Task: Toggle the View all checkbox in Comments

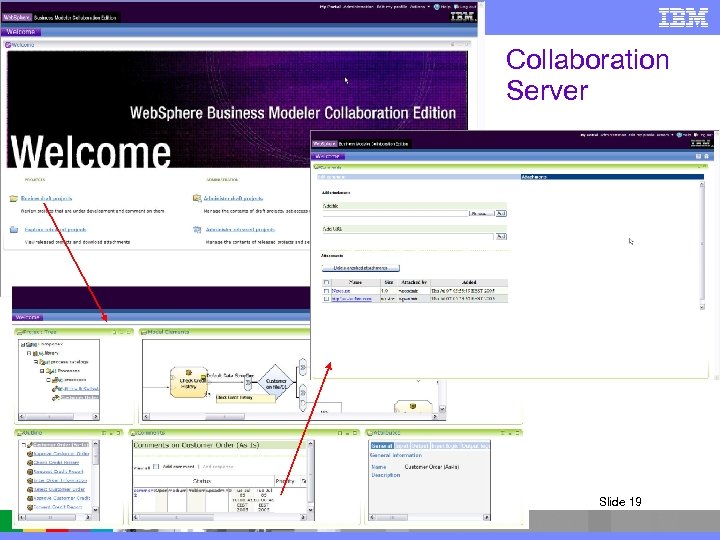Action: 156,467
